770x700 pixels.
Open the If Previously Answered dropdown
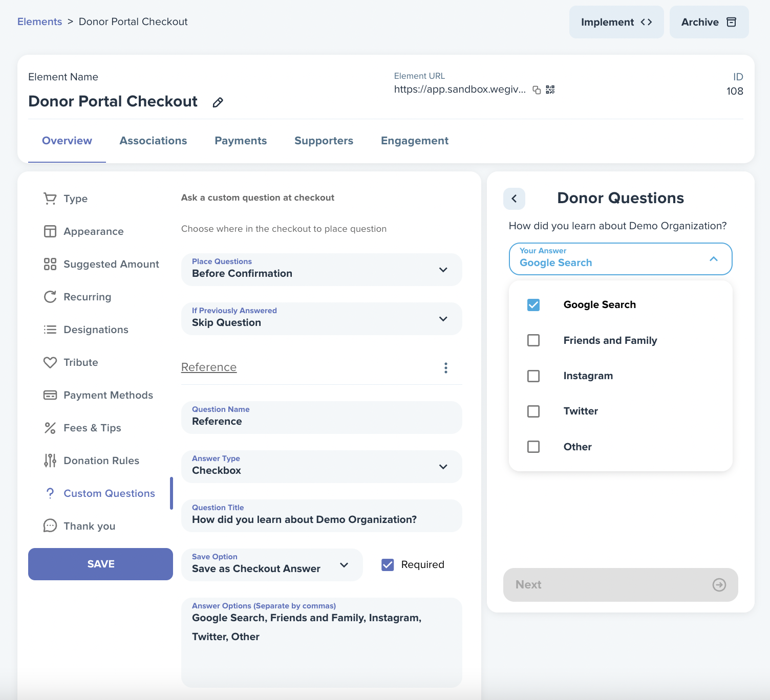click(322, 319)
